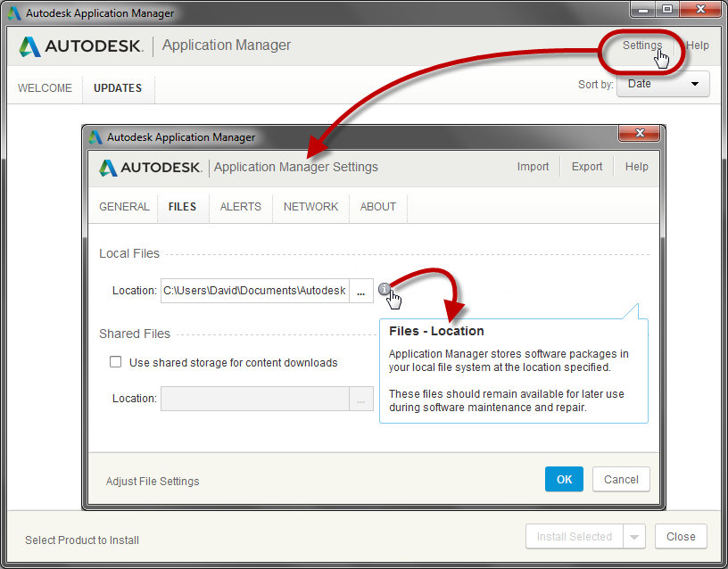Click Export in the Settings dialog
This screenshot has width=728, height=569.
[x=587, y=167]
